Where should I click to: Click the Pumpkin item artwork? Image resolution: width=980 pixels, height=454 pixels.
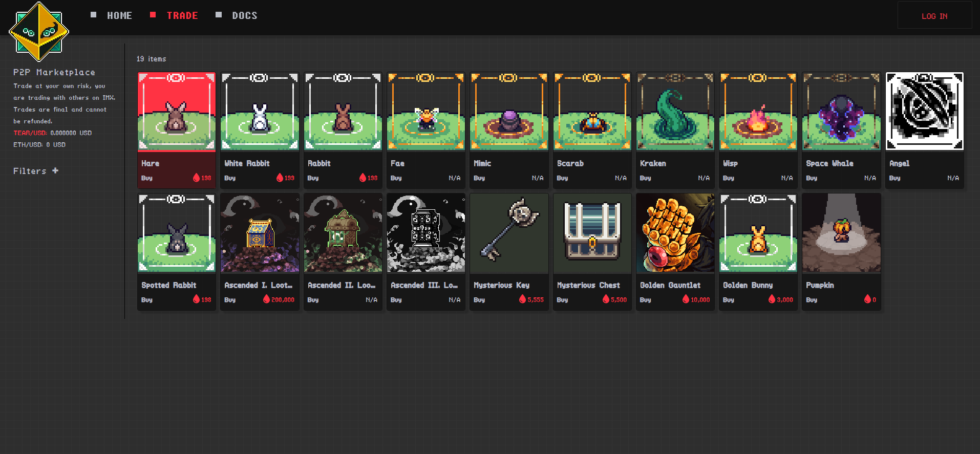(x=841, y=233)
